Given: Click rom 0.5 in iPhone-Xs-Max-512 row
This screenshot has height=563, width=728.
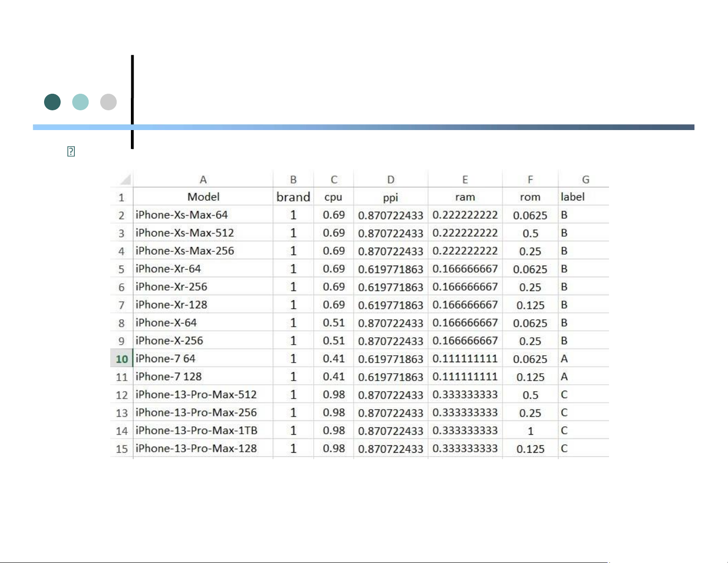Looking at the screenshot, I should (530, 233).
